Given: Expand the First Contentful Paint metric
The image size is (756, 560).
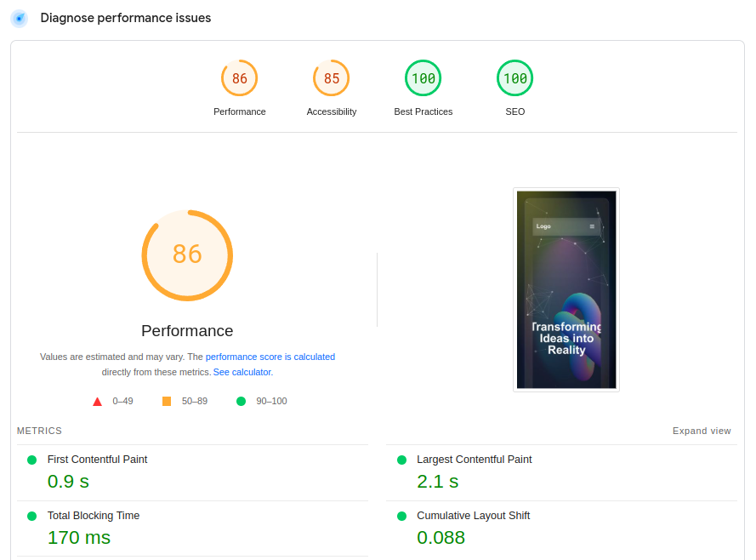Looking at the screenshot, I should (x=192, y=472).
